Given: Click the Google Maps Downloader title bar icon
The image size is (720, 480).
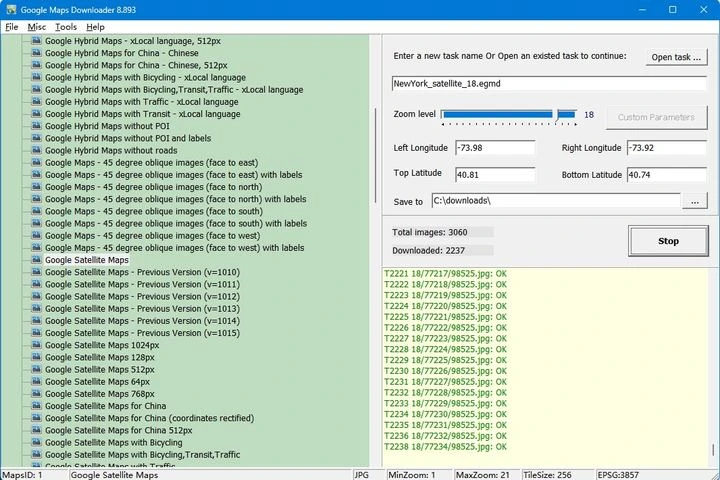Looking at the screenshot, I should (x=11, y=9).
